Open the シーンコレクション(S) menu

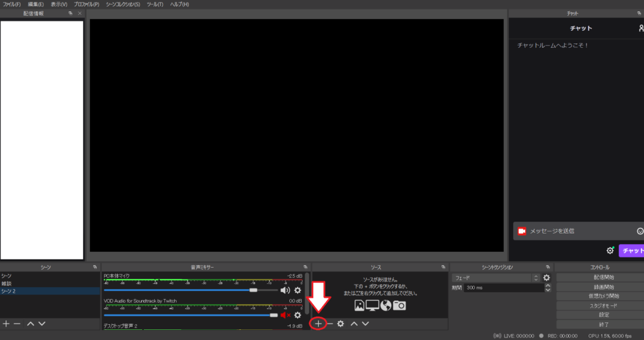click(x=123, y=4)
